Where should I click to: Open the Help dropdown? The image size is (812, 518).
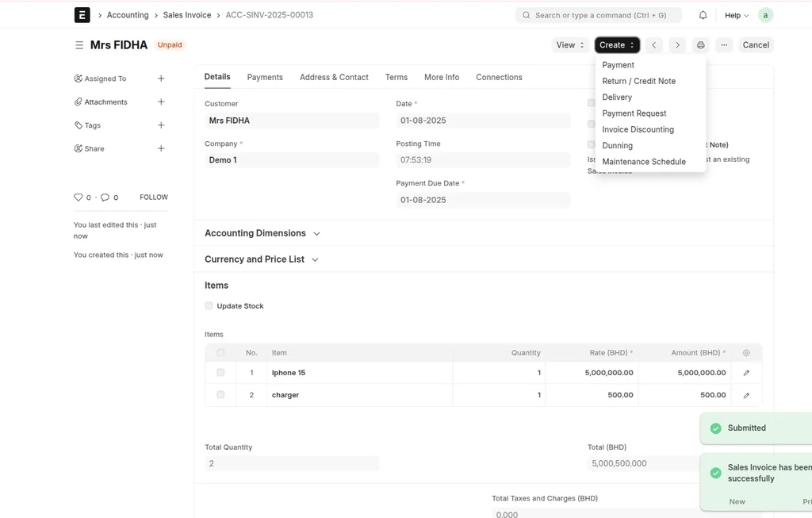coord(737,15)
